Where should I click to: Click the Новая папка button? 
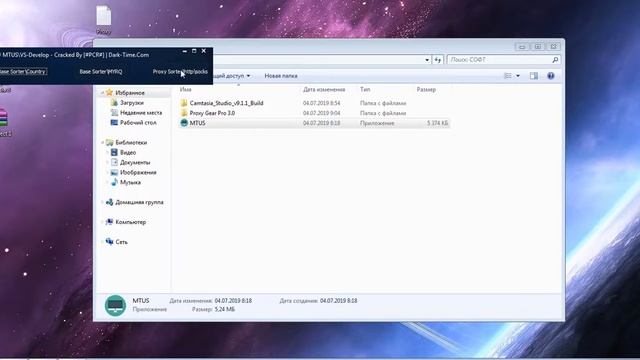tap(281, 76)
